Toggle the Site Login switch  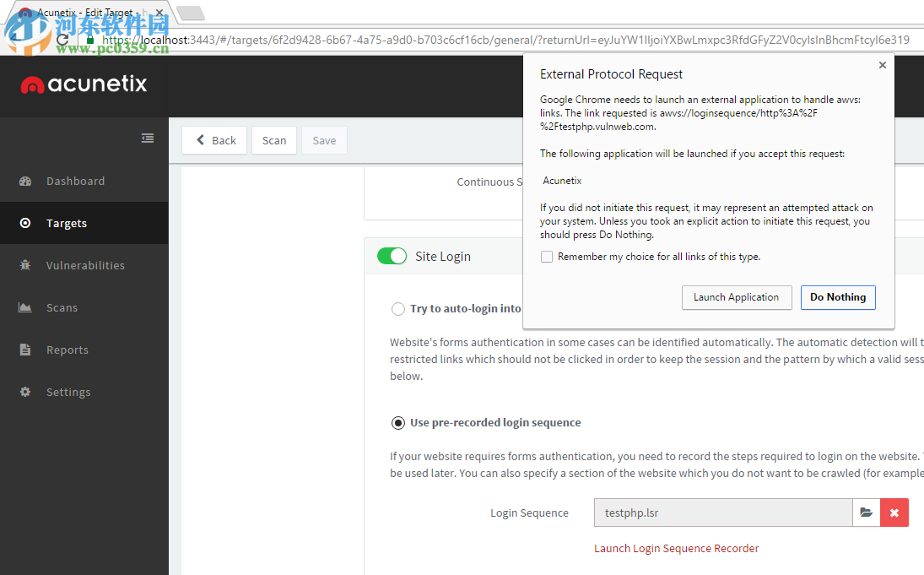[392, 256]
